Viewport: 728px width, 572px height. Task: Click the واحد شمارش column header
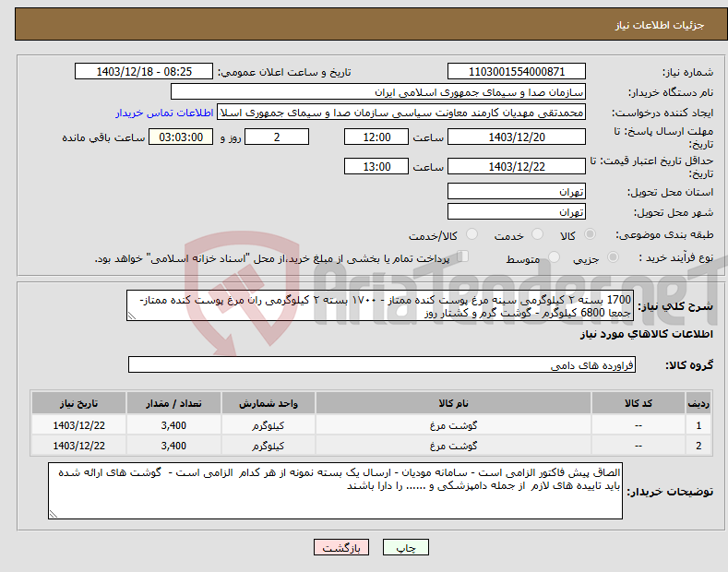269,403
